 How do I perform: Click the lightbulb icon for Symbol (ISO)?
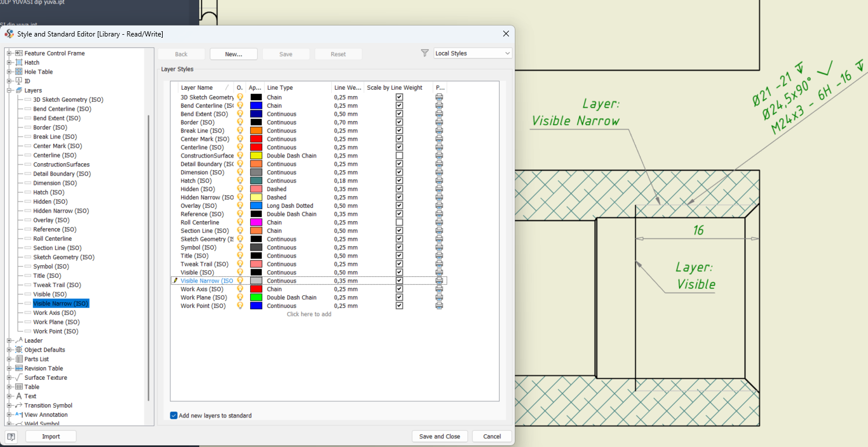click(240, 247)
